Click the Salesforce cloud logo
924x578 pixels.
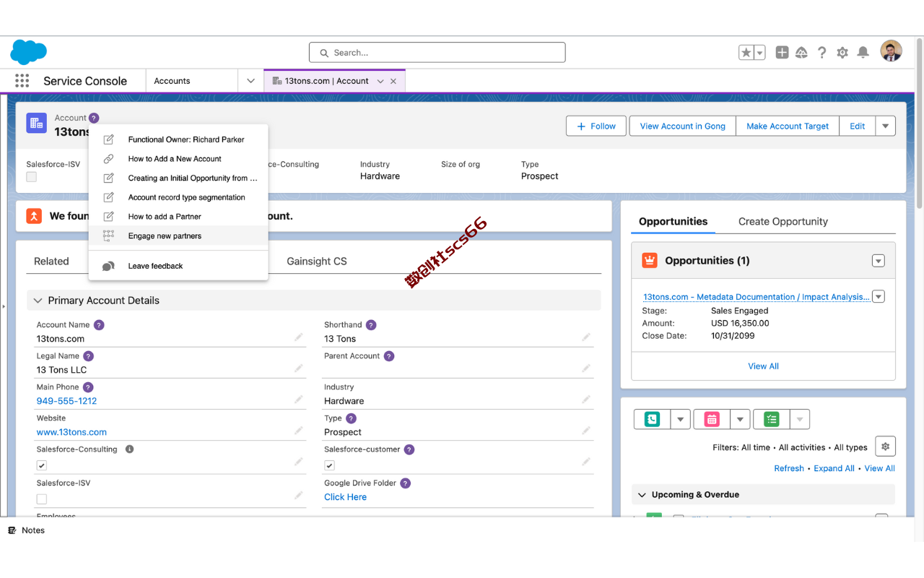(29, 52)
